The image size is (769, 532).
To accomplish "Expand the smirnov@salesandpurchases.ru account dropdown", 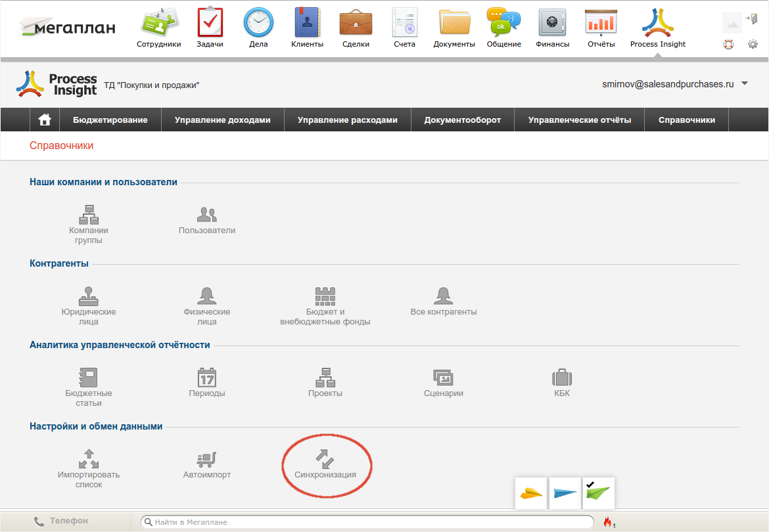I will pyautogui.click(x=745, y=84).
